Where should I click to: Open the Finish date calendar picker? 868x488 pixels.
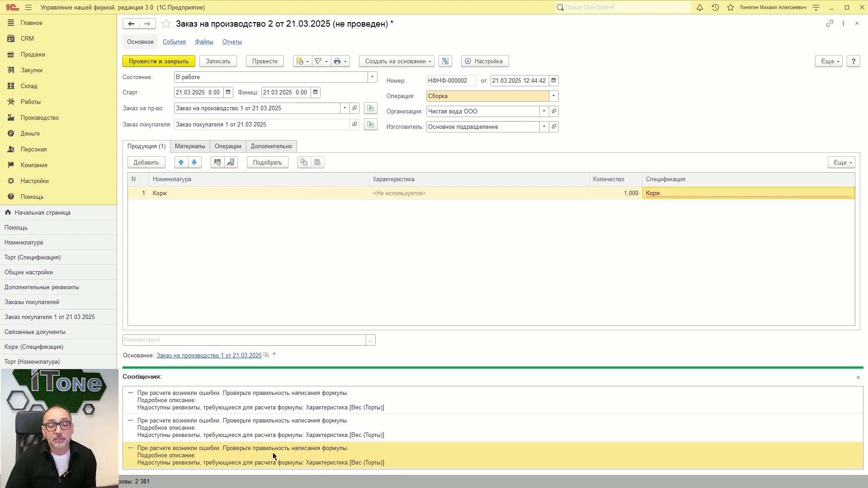(316, 92)
